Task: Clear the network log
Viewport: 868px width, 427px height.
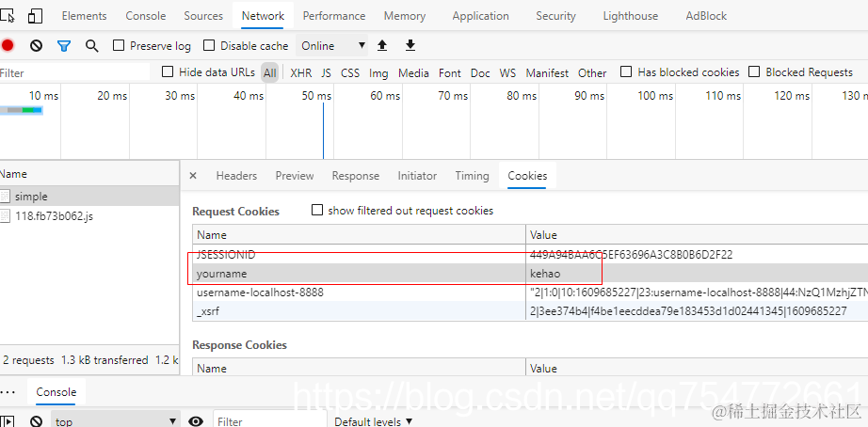Action: click(36, 45)
